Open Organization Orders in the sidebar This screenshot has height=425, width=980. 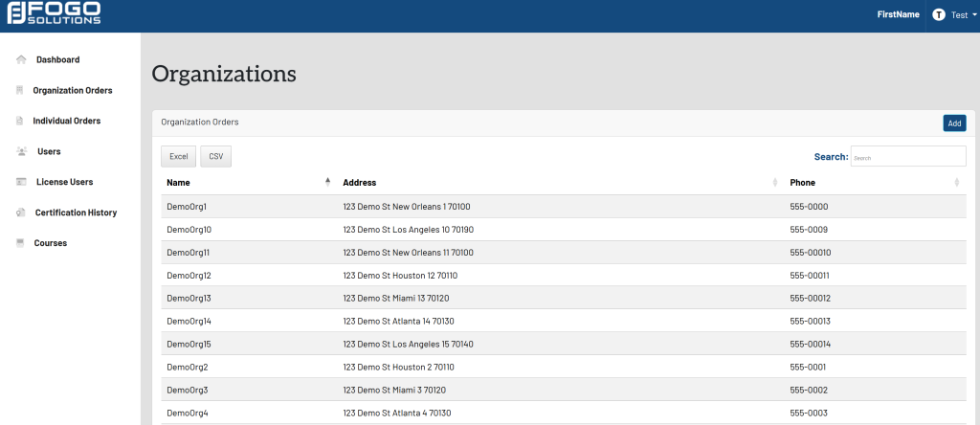73,91
